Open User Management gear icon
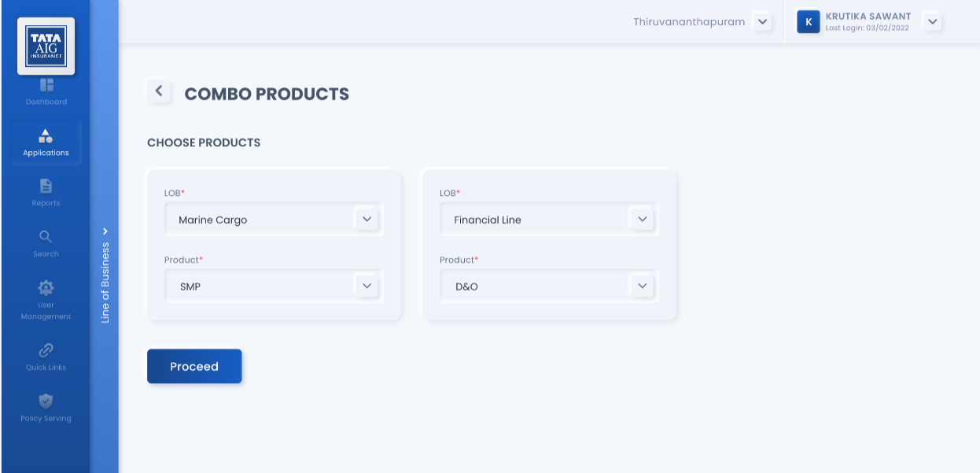The image size is (980, 473). coord(46,287)
